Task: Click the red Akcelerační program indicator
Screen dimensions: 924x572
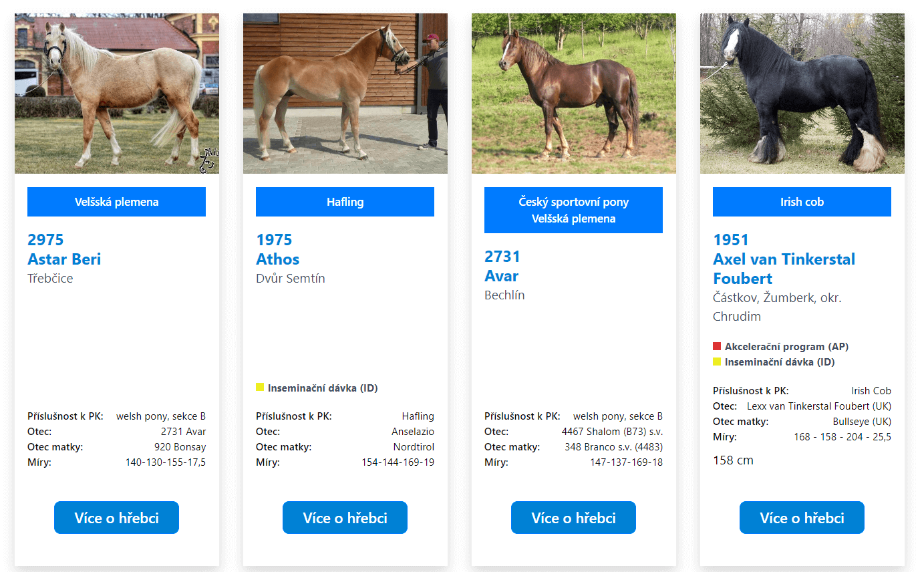Action: point(717,346)
